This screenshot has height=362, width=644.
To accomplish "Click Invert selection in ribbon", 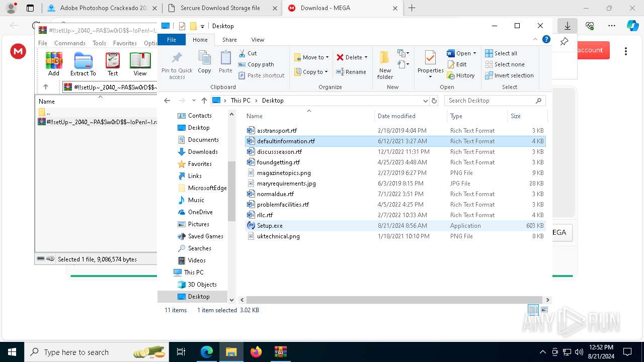I will pos(509,75).
